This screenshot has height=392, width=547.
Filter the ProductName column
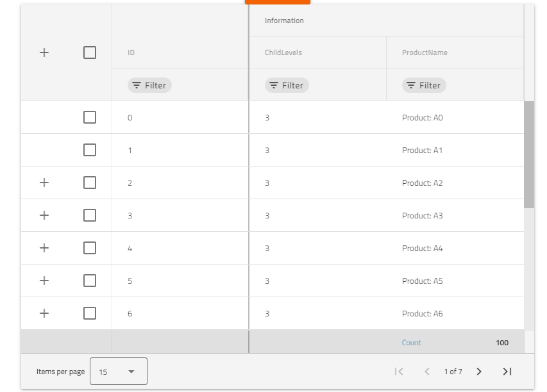pos(423,85)
